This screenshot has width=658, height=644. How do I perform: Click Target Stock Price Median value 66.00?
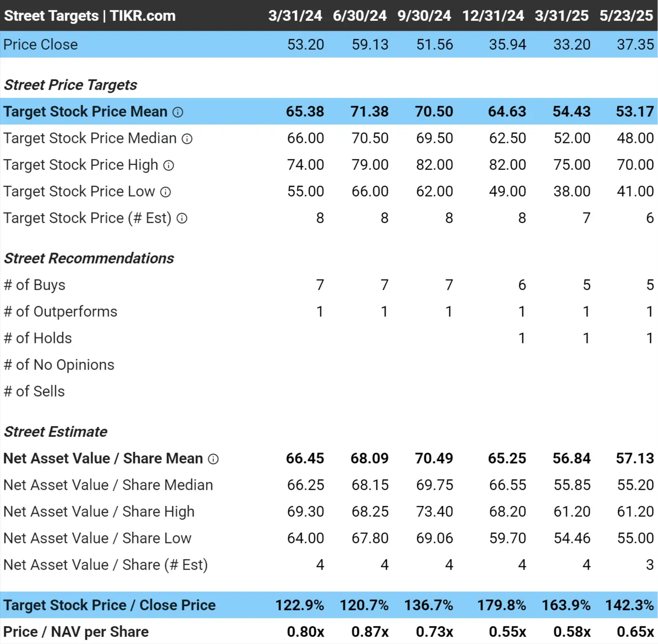306,138
